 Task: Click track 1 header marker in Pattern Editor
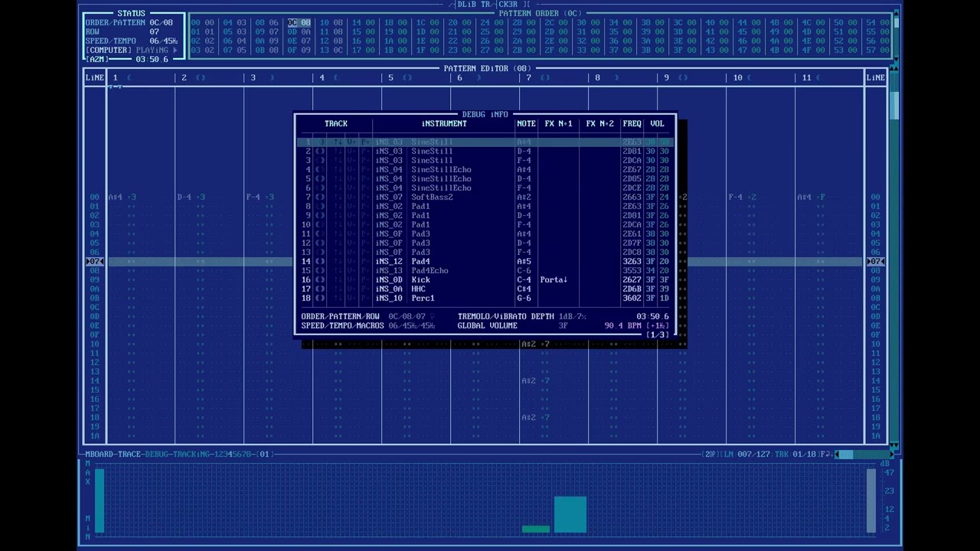pyautogui.click(x=129, y=78)
